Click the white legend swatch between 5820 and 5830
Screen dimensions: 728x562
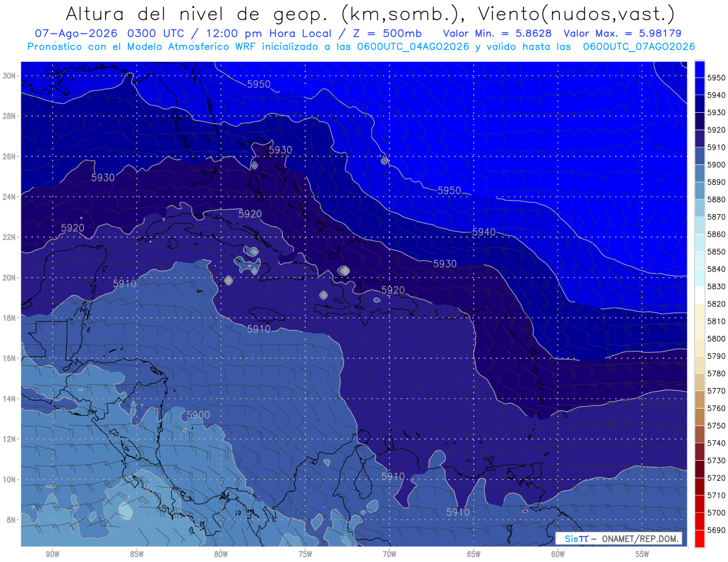point(699,295)
